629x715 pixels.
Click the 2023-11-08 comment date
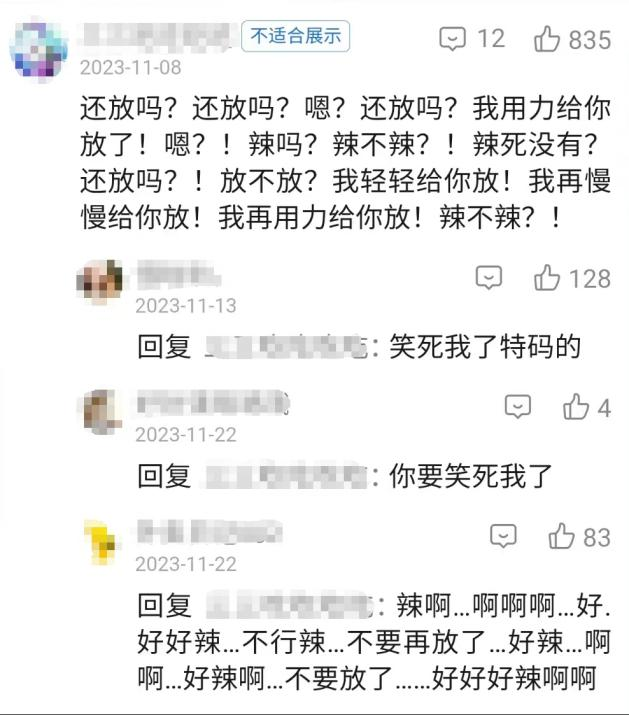pos(130,67)
